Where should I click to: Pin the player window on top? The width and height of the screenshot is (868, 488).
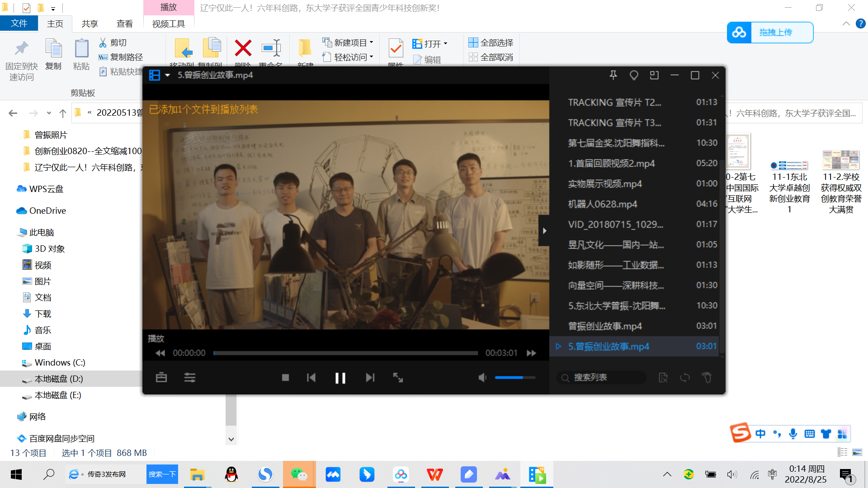click(x=613, y=75)
